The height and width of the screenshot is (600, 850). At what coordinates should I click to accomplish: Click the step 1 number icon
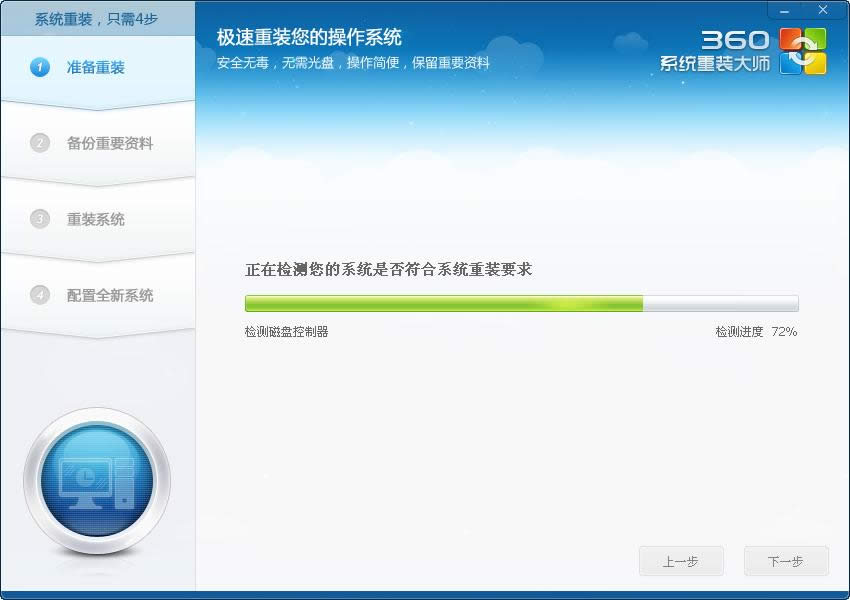point(40,67)
